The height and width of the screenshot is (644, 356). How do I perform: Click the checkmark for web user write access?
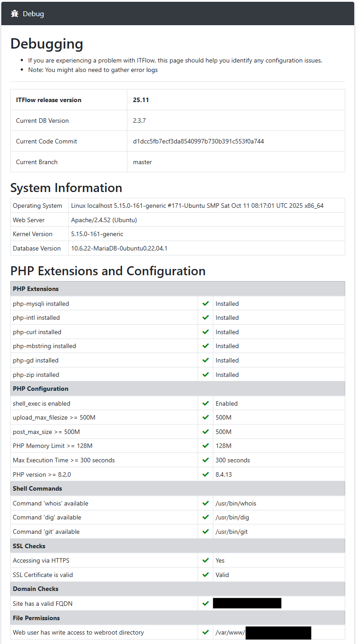point(206,632)
